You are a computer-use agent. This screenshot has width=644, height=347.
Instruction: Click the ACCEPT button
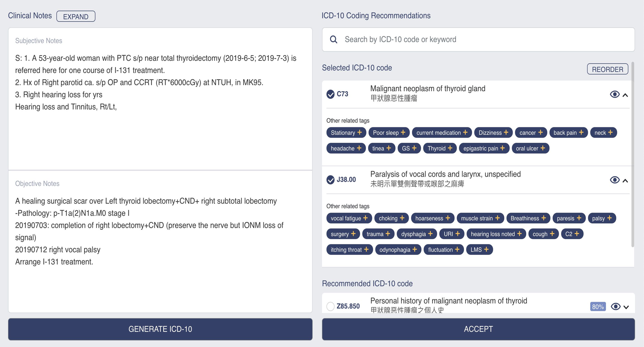pyautogui.click(x=478, y=329)
